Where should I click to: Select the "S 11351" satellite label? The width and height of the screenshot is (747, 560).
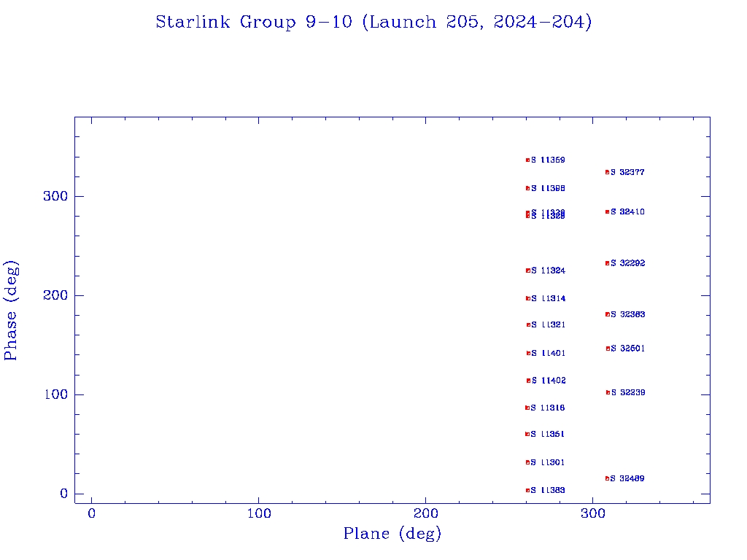(548, 435)
